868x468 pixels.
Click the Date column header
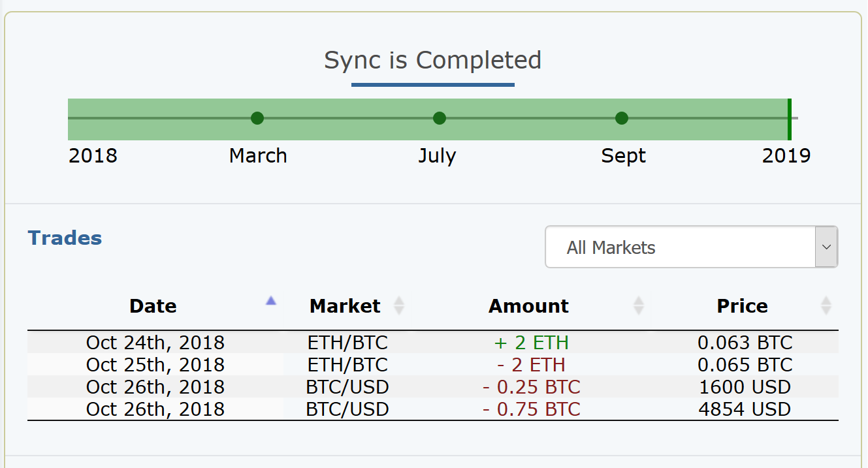[153, 305]
